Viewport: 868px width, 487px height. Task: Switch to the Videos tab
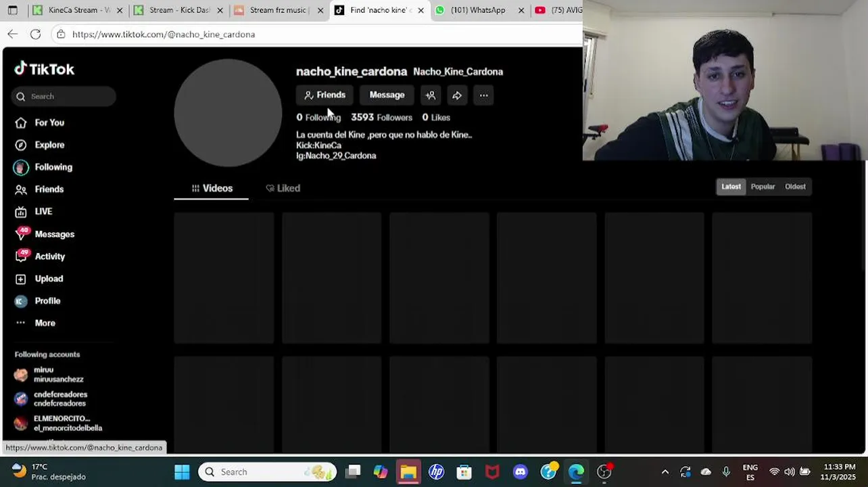pos(212,189)
